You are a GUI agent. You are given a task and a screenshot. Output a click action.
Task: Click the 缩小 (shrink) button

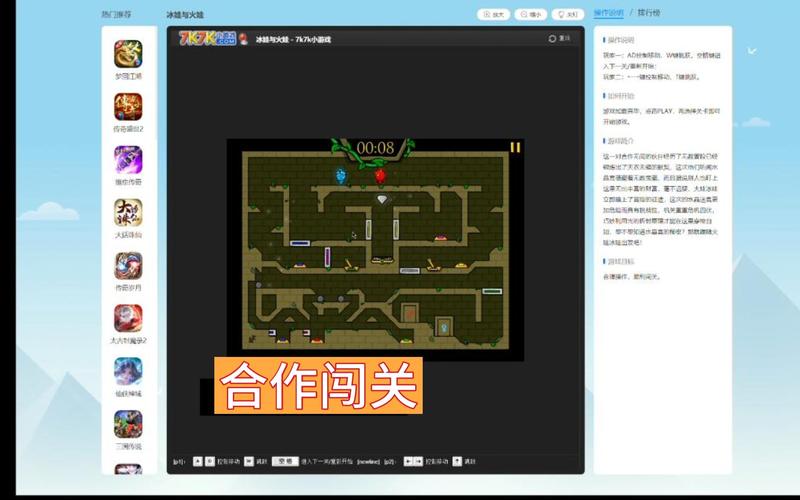(x=531, y=15)
